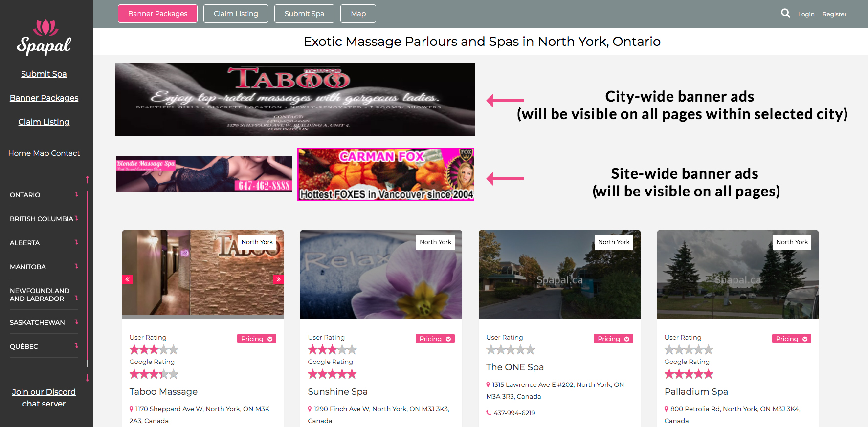Open Submit Spa link in sidebar
The height and width of the screenshot is (427, 868).
pyautogui.click(x=44, y=74)
